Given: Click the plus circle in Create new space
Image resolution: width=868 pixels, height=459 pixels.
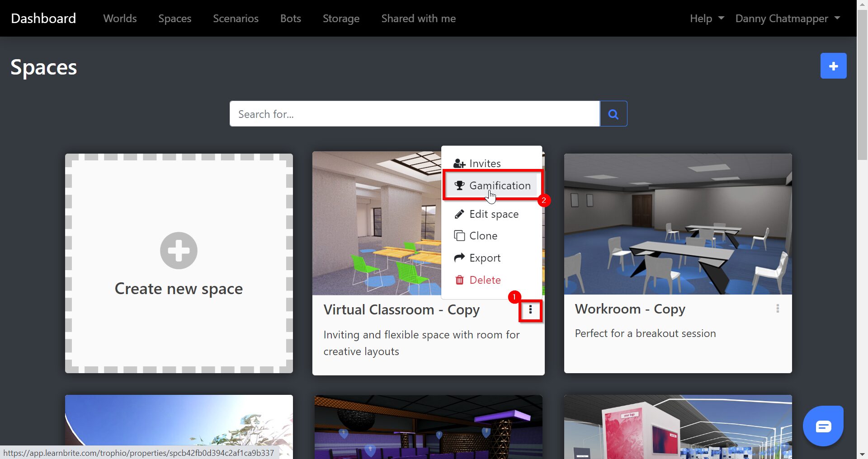Looking at the screenshot, I should click(179, 251).
